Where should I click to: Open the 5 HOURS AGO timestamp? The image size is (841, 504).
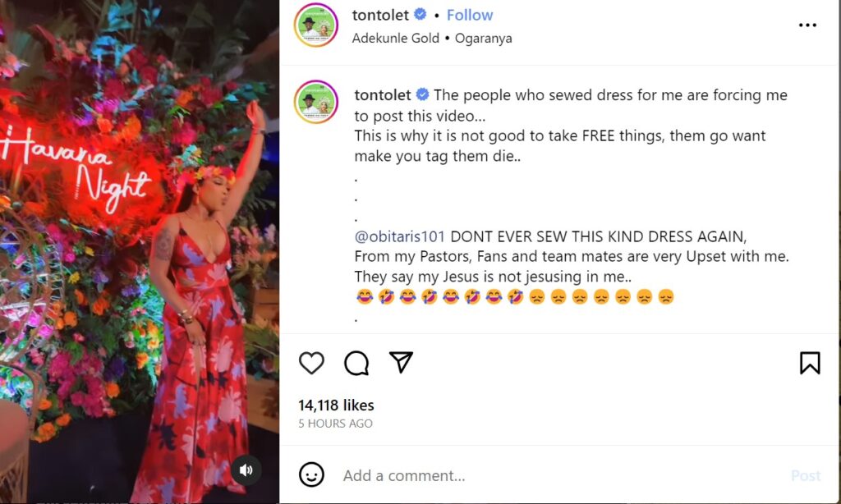[x=335, y=424]
